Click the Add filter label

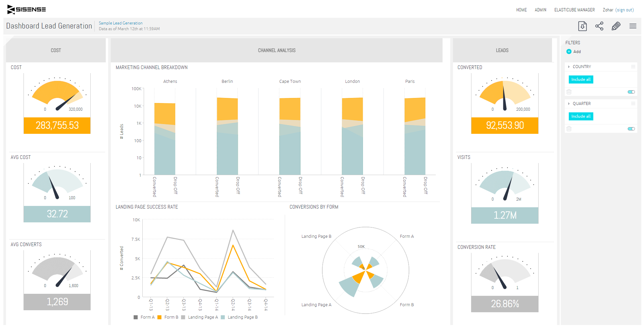pyautogui.click(x=577, y=52)
